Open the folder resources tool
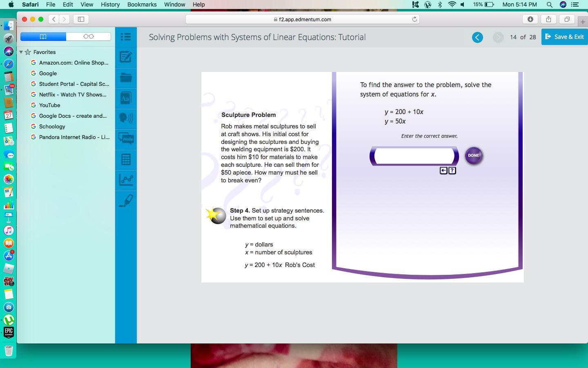This screenshot has width=588, height=368. (x=126, y=77)
